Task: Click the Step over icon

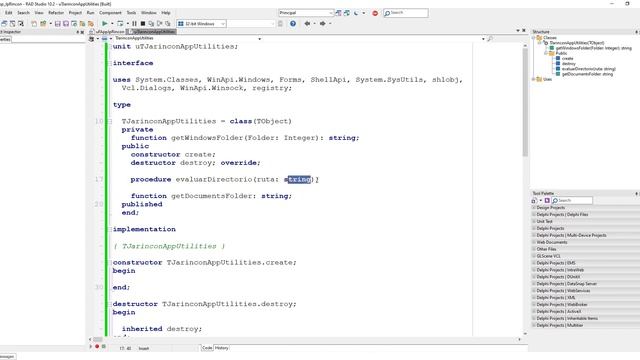Action: (x=160, y=24)
